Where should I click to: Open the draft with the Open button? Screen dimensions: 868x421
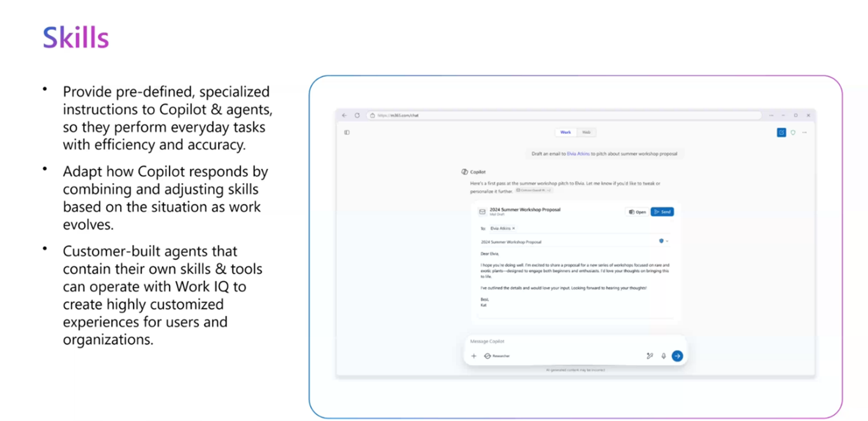(637, 212)
